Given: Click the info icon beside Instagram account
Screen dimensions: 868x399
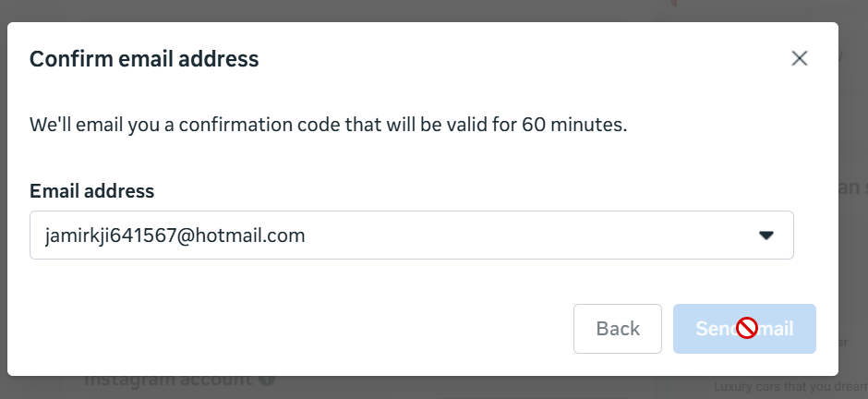Looking at the screenshot, I should tap(268, 380).
